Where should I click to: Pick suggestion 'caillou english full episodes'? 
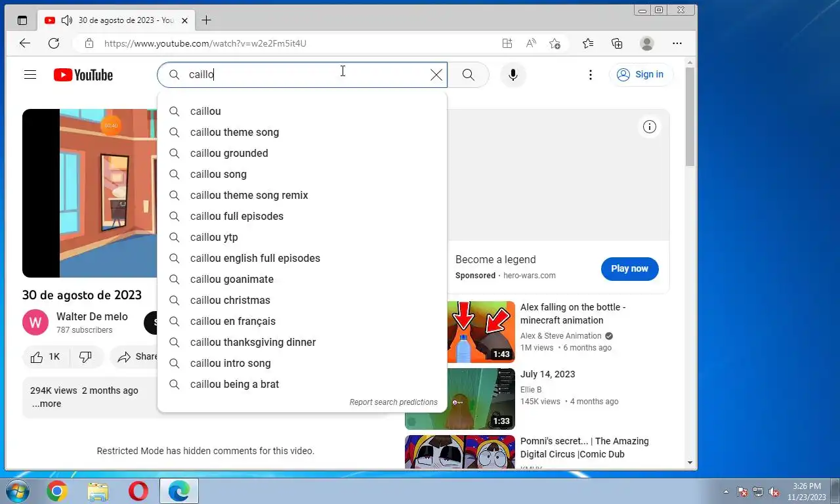302,259
